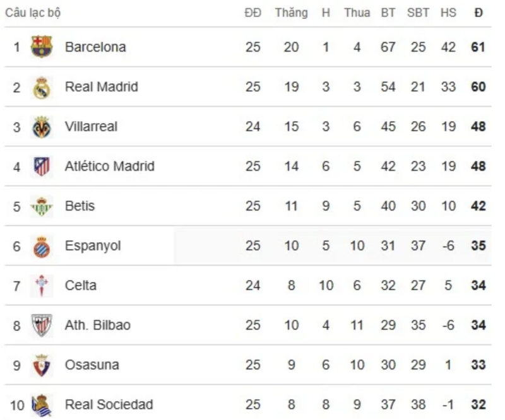Click the Real Sociedad club crest
This screenshot has width=505, height=420.
tap(42, 405)
